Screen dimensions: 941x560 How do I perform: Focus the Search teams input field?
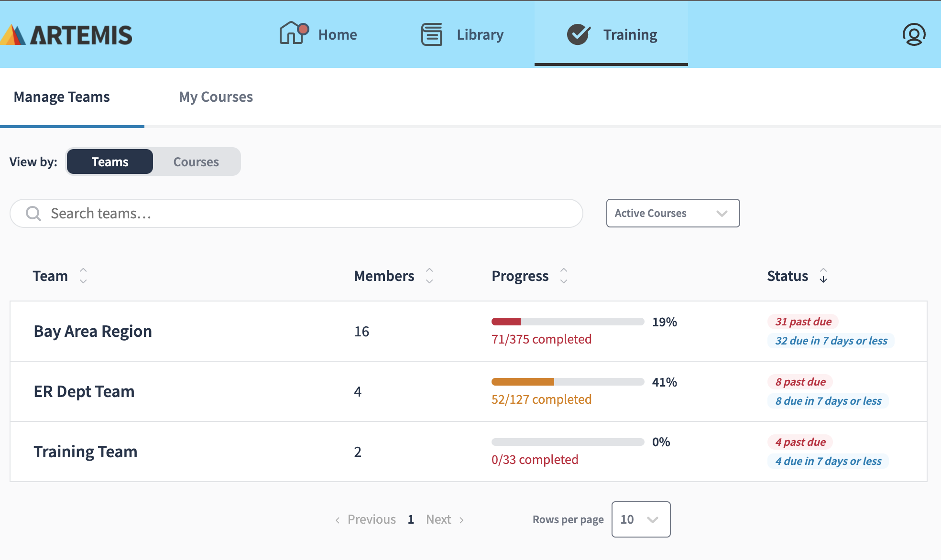coord(306,213)
